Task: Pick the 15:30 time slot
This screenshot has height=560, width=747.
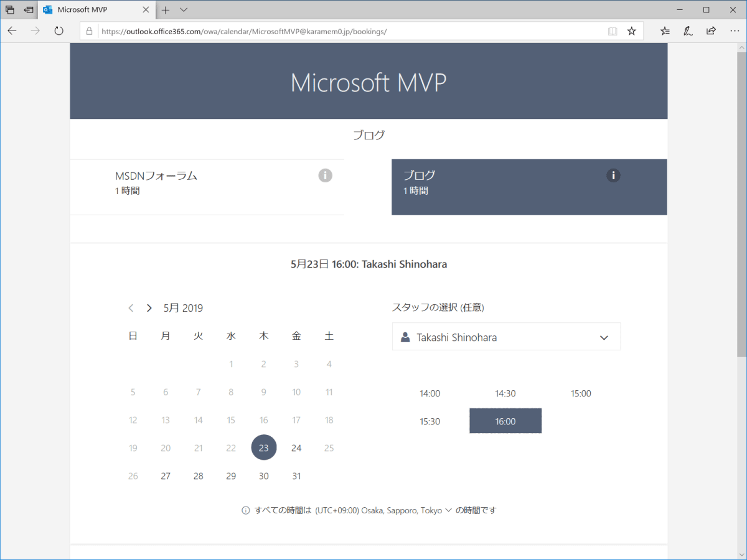Action: coord(430,421)
